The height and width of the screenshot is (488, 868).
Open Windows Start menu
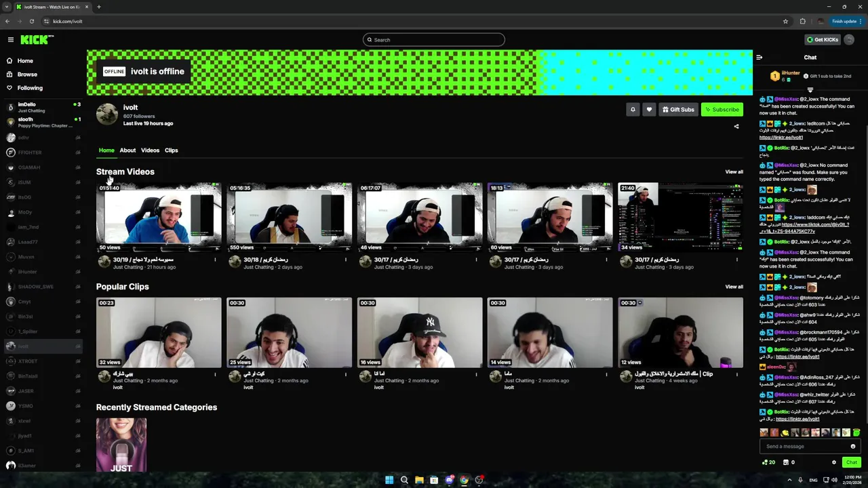tap(389, 480)
